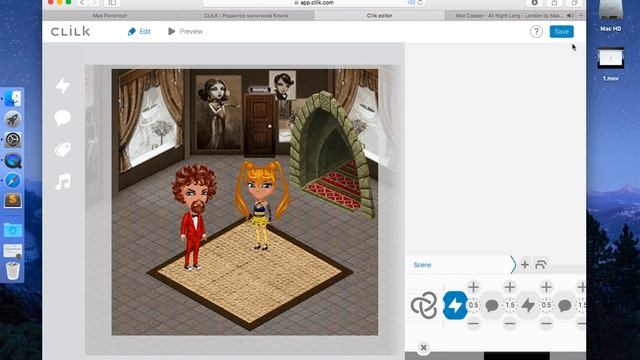
Task: Click the CLiLK logo
Action: coord(70,31)
